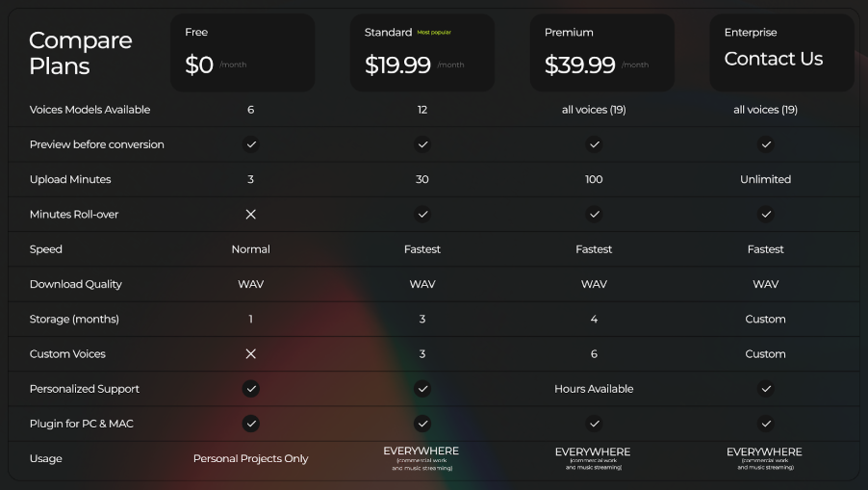Click the Premium plan's Minutes Roll-over checkmark

click(594, 215)
